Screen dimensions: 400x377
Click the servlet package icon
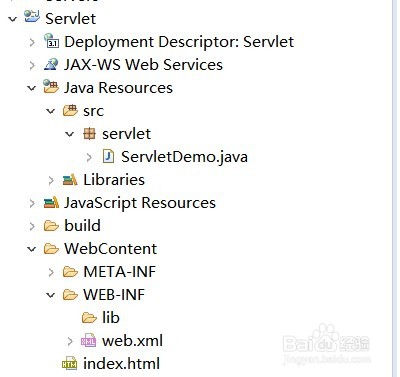pos(89,134)
